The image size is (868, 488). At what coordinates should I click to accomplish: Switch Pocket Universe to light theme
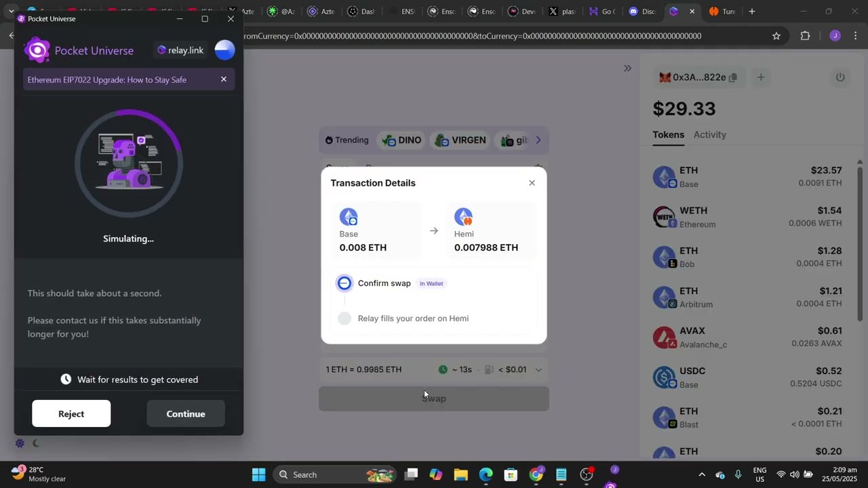(20, 443)
